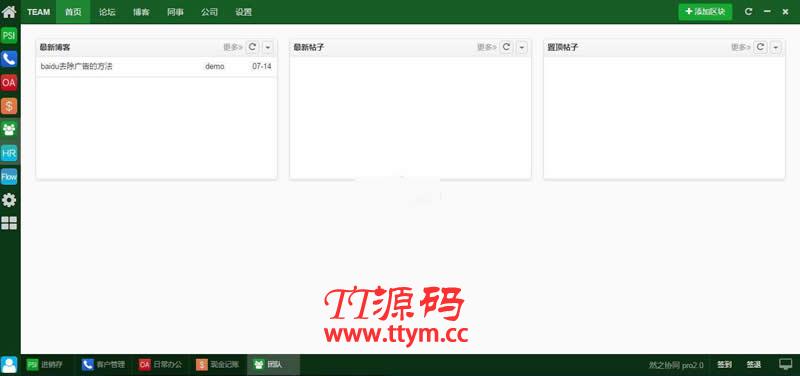Expand the 置顶帖子 block dropdown arrow
The width and height of the screenshot is (800, 376).
(x=776, y=47)
